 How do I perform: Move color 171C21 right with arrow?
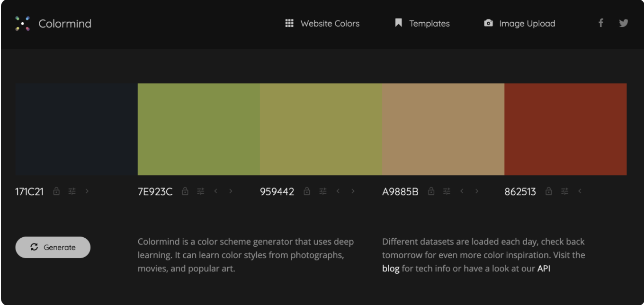click(87, 191)
